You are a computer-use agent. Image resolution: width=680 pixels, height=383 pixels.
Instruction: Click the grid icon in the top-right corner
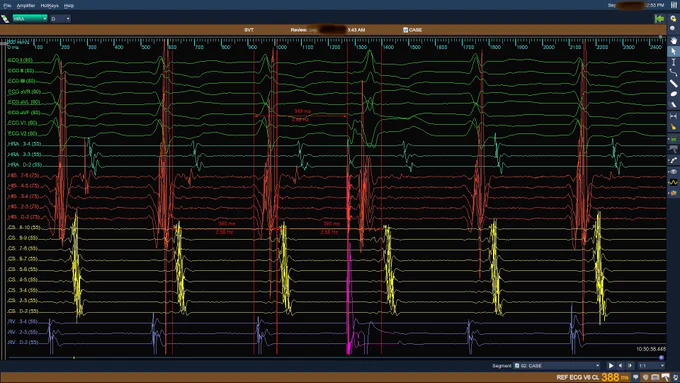coord(673,5)
